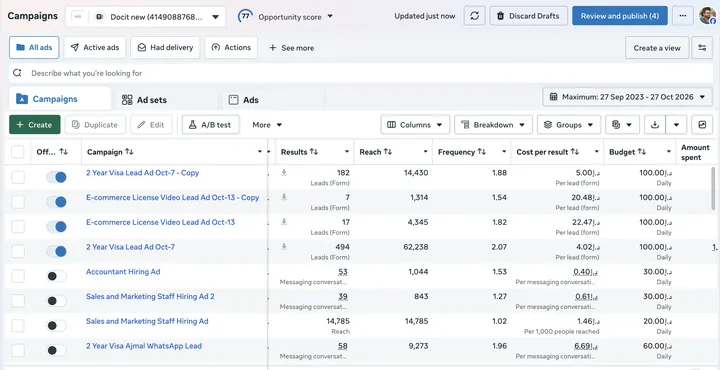Open the view filter settings sliders icon
This screenshot has width=720, height=370.
[x=702, y=48]
